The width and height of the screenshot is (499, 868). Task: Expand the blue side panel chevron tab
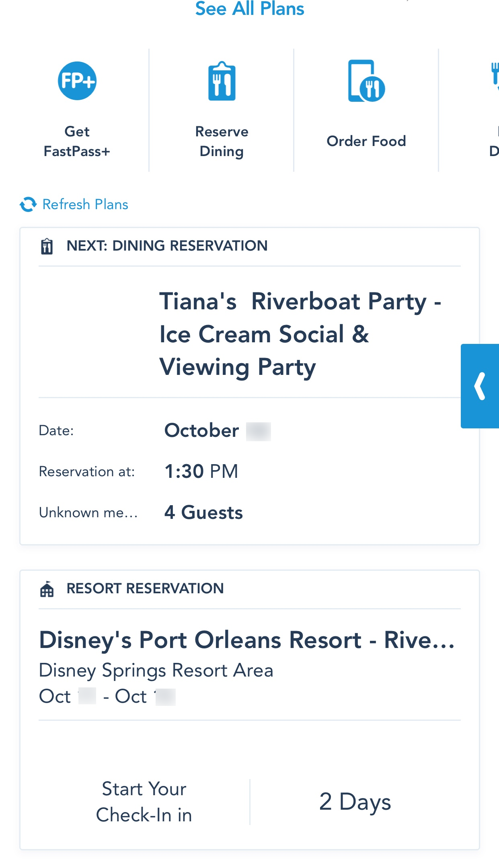pos(480,386)
